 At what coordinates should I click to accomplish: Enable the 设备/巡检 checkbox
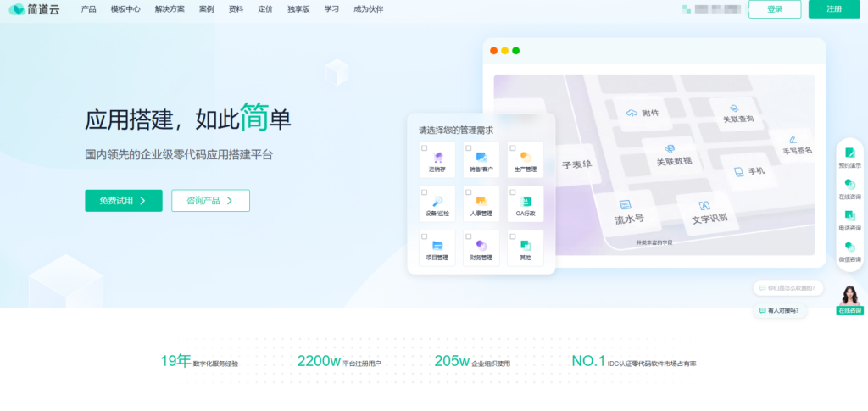(425, 192)
